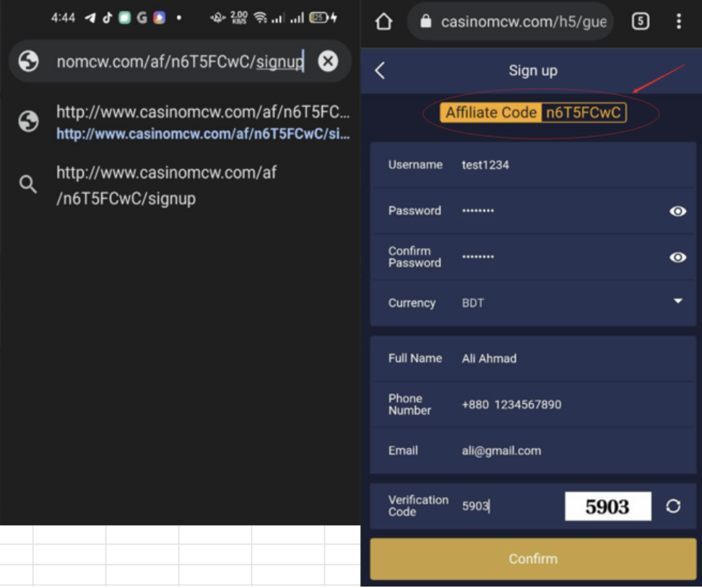
Task: Select the first casinomcw.com URL suggestion
Action: 202,121
